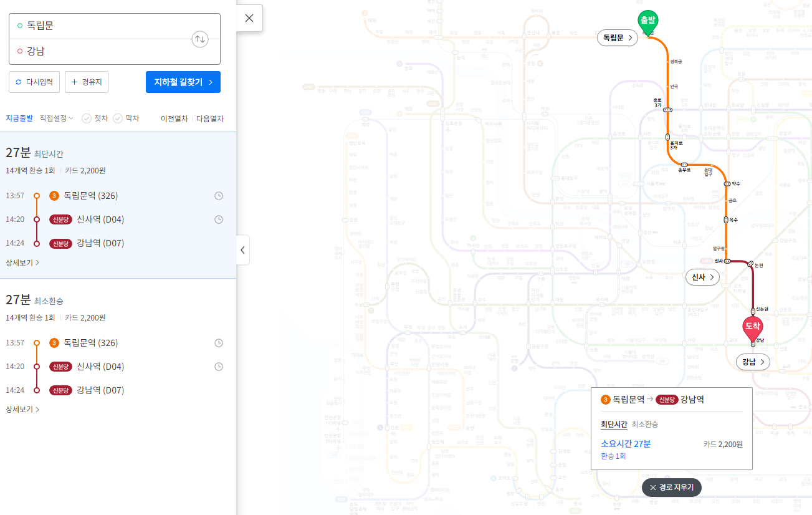Viewport: 812px width, 515px height.
Task: Clear route with 경로 지우기 button
Action: (x=672, y=488)
